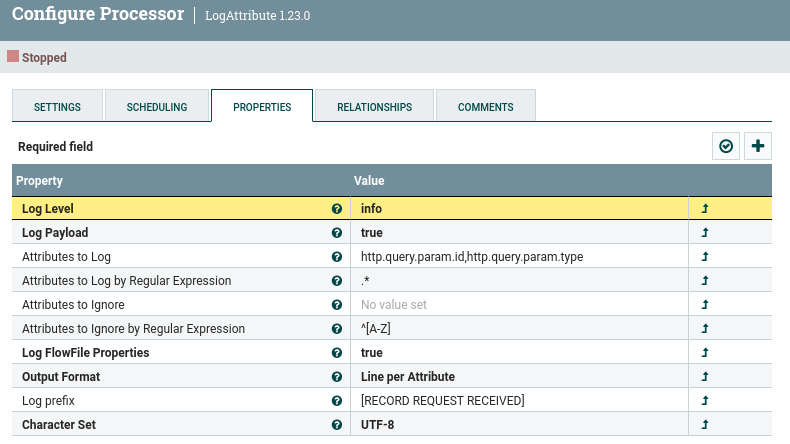Click help icon for Attributes to Ignore
Image resolution: width=790 pixels, height=444 pixels.
pyautogui.click(x=337, y=305)
